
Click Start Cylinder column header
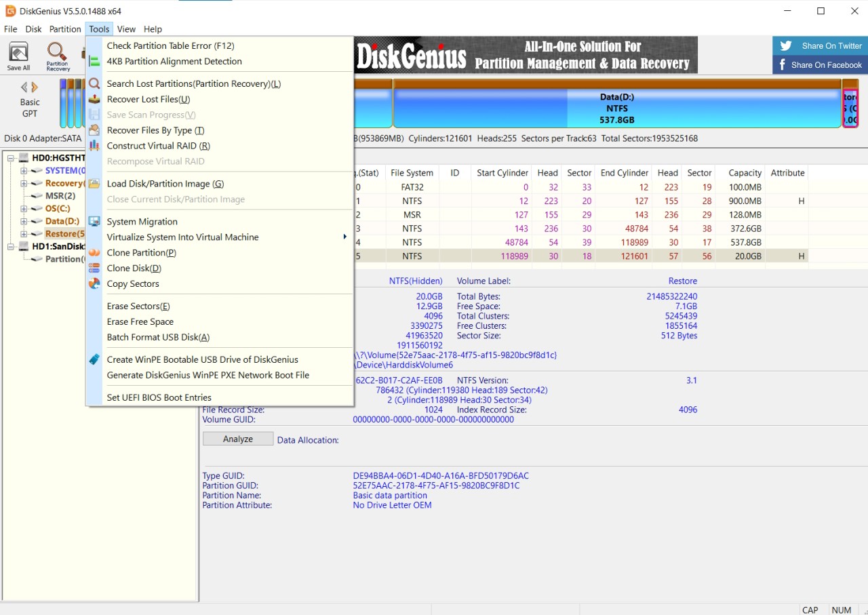[x=502, y=173]
